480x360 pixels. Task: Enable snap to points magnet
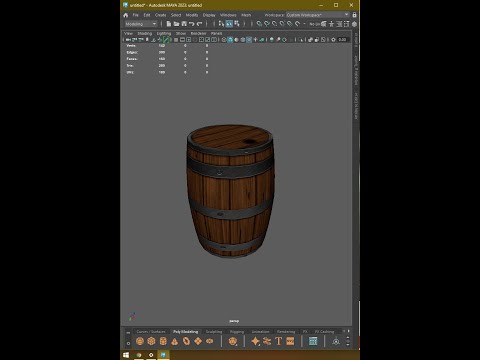coord(274,24)
